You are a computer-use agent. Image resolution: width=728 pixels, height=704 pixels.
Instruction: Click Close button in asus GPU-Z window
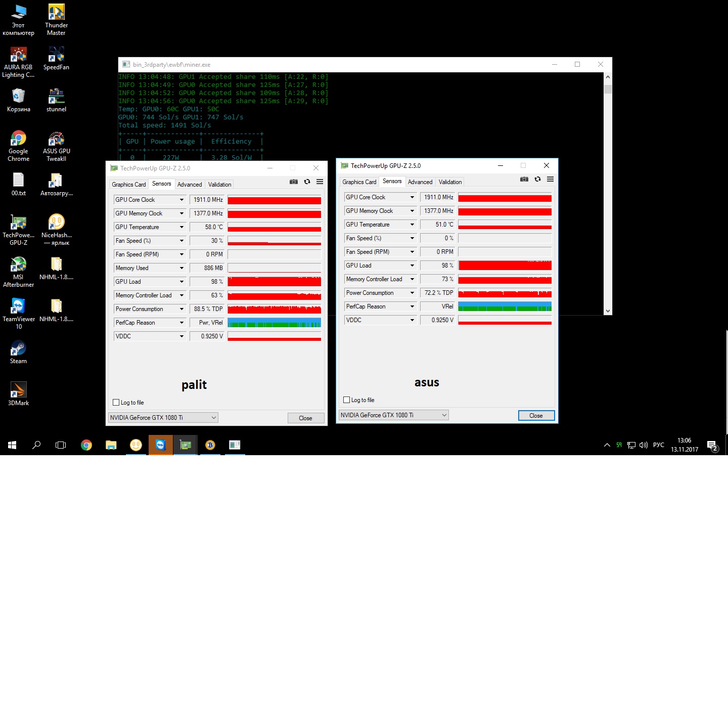536,416
